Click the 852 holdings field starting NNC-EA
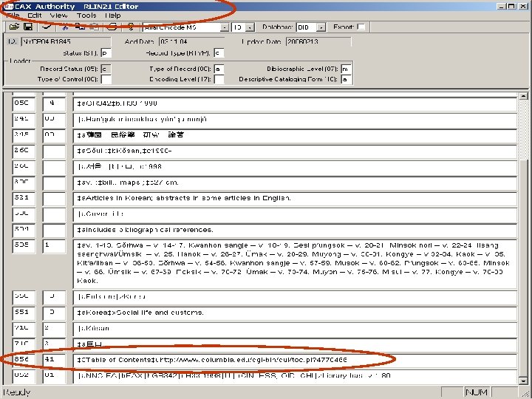532x399 pixels. tap(295, 376)
